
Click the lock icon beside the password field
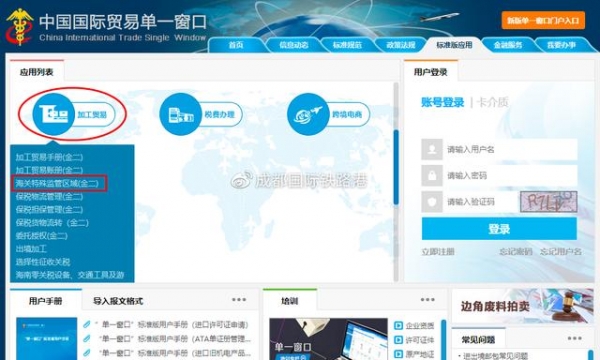[432, 176]
